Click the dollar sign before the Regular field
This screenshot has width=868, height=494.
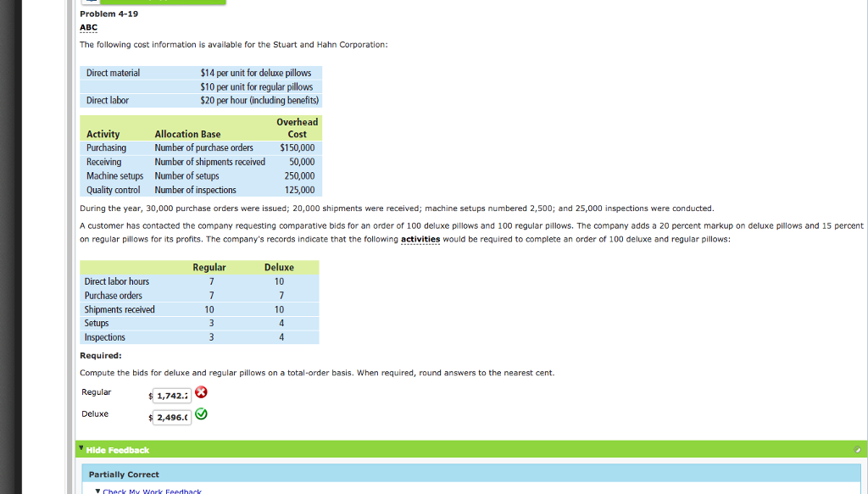(150, 395)
